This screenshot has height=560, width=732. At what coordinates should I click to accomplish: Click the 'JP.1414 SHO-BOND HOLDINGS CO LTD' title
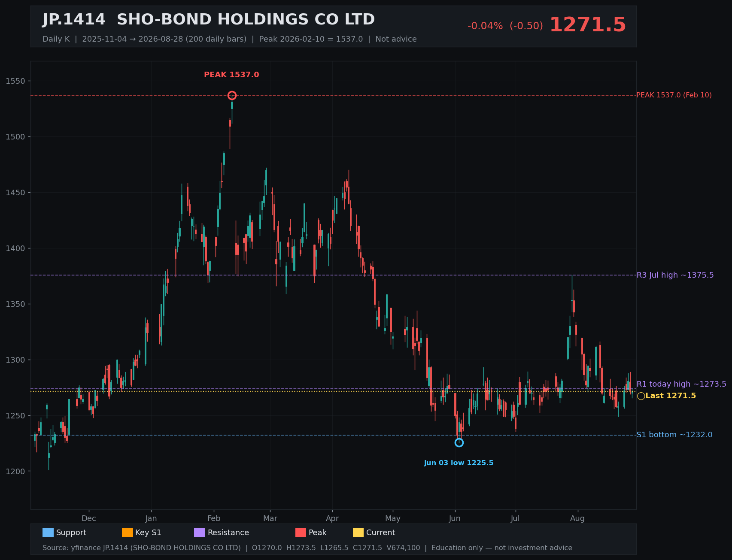tap(209, 20)
